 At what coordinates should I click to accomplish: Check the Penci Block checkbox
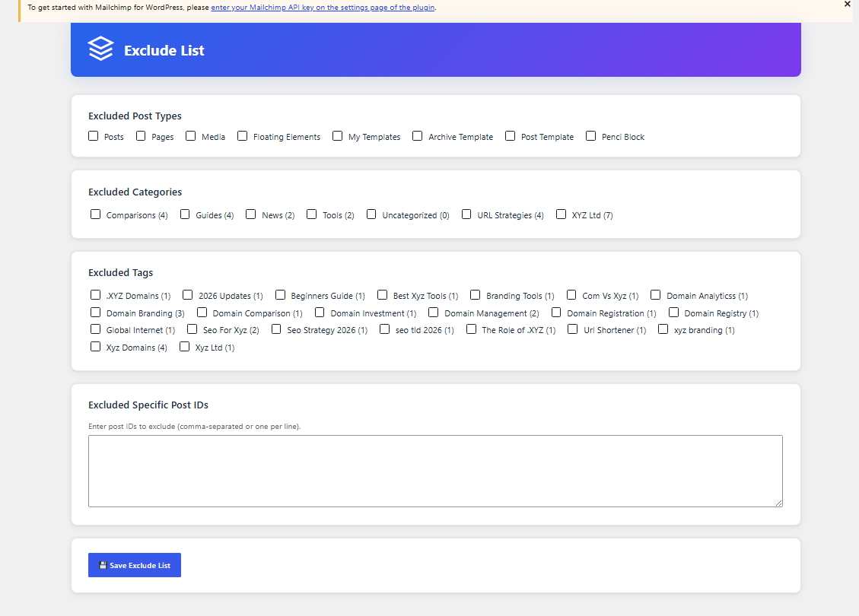pyautogui.click(x=590, y=136)
